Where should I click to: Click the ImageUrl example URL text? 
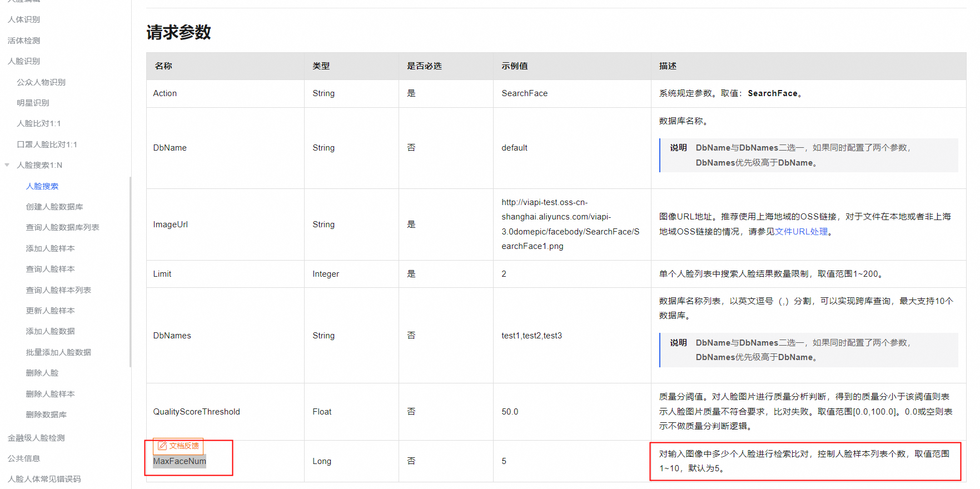tap(571, 224)
